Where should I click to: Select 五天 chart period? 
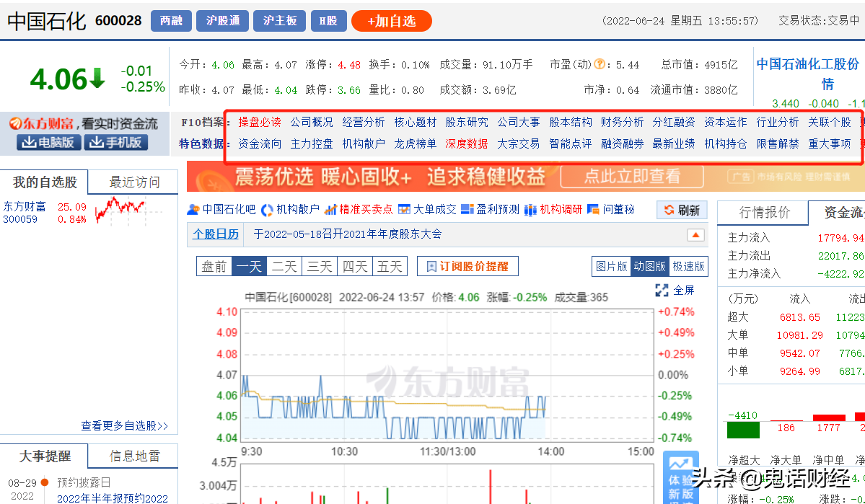click(390, 266)
